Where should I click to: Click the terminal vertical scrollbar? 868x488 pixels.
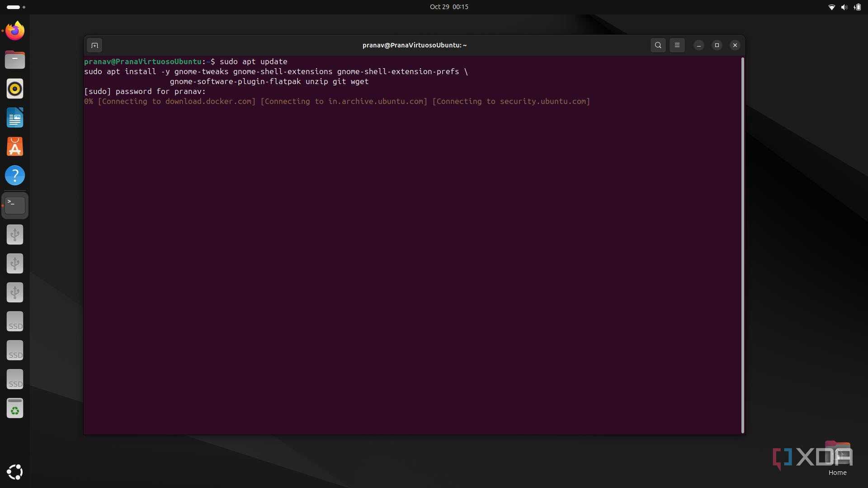click(742, 245)
